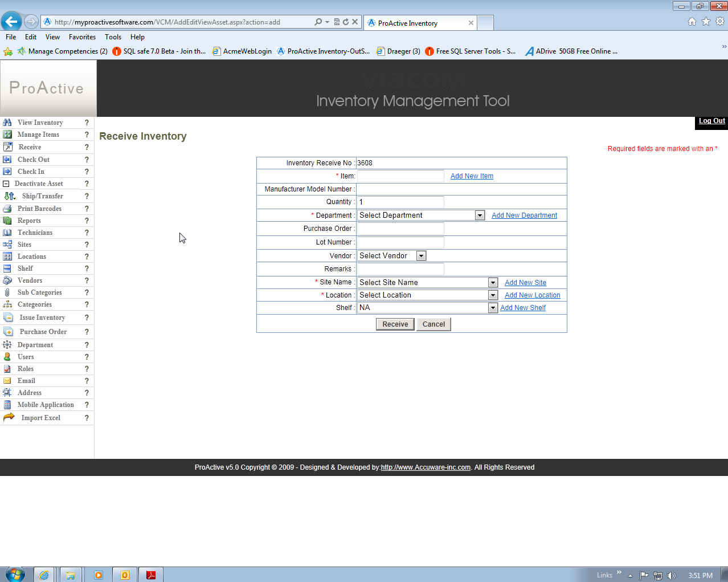
Task: Click the View Inventory binoculars icon
Action: point(7,123)
